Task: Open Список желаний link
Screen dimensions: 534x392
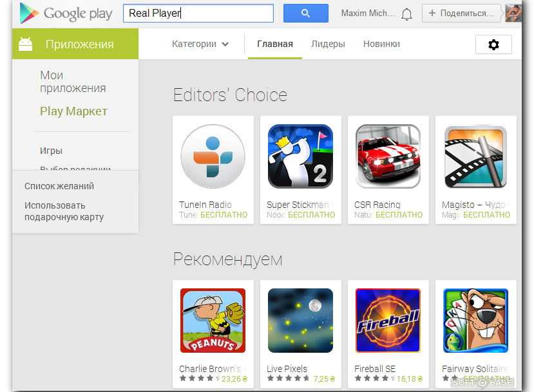Action: [59, 186]
